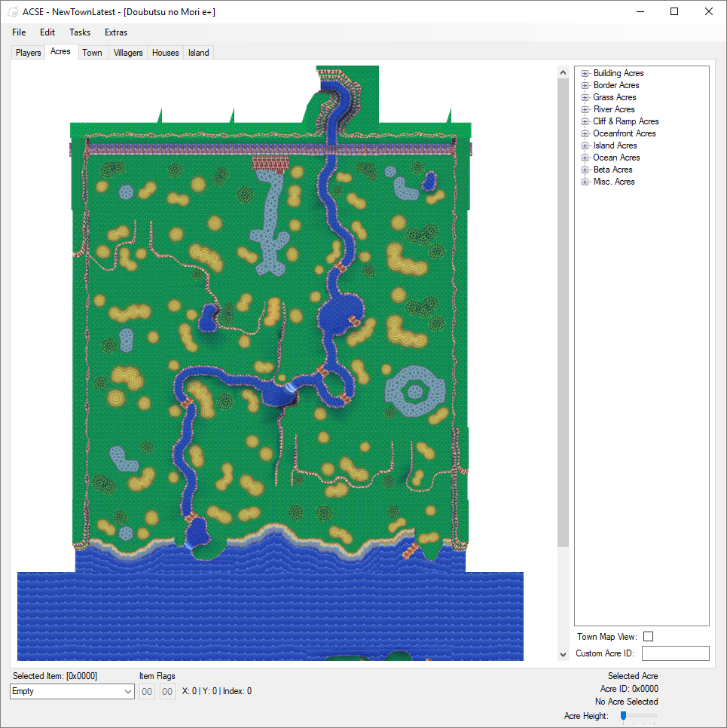Open the Selected Item dropdown
This screenshot has width=727, height=728.
(72, 691)
